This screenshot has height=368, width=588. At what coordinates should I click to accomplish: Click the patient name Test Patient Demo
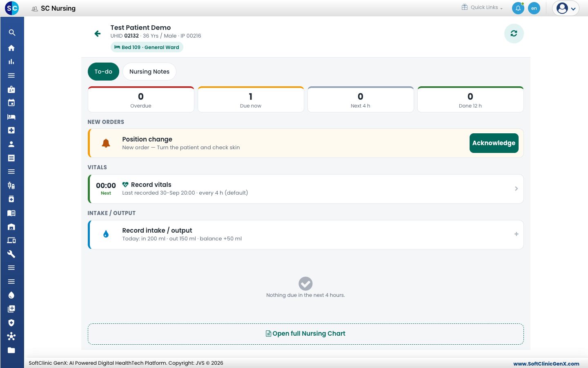pos(140,28)
